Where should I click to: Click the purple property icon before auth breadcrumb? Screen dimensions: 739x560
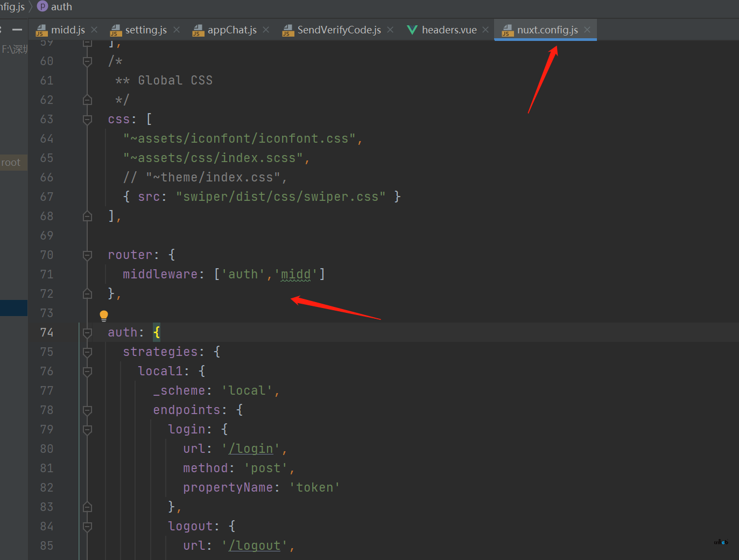[43, 6]
